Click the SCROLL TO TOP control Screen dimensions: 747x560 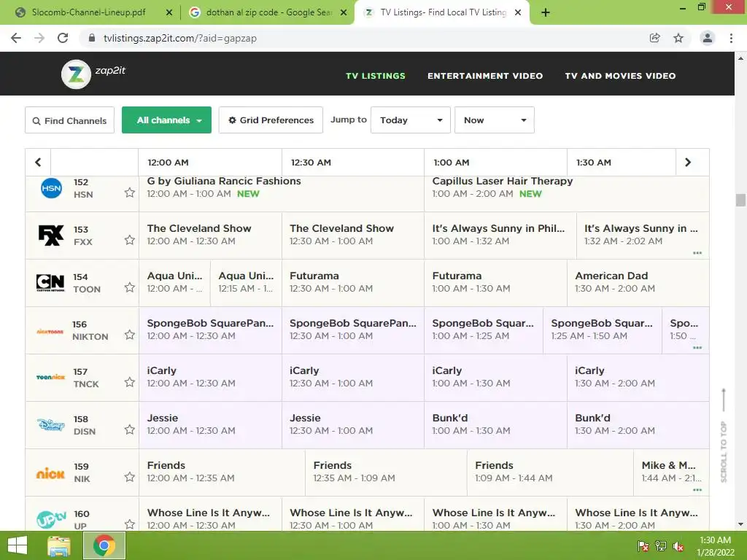[x=724, y=435]
